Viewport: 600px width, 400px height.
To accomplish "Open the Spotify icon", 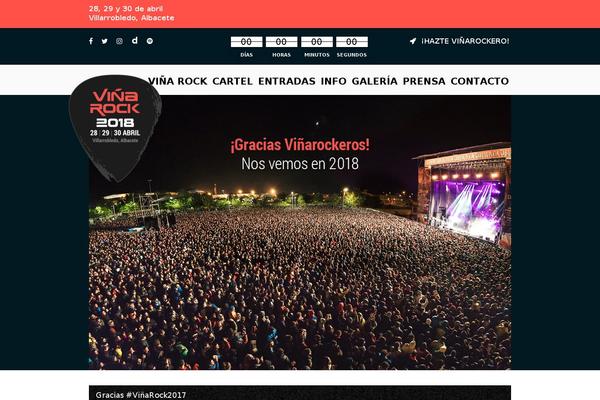I will click(150, 41).
